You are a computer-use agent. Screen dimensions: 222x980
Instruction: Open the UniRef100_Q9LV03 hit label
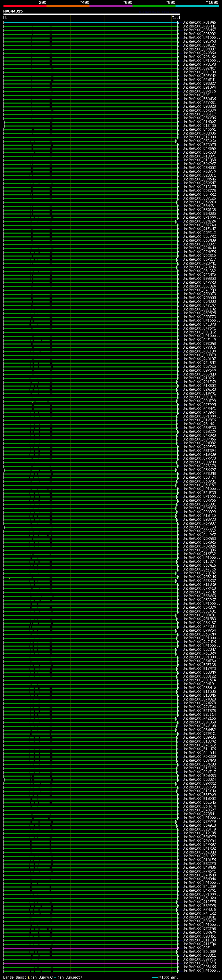(x=199, y=41)
